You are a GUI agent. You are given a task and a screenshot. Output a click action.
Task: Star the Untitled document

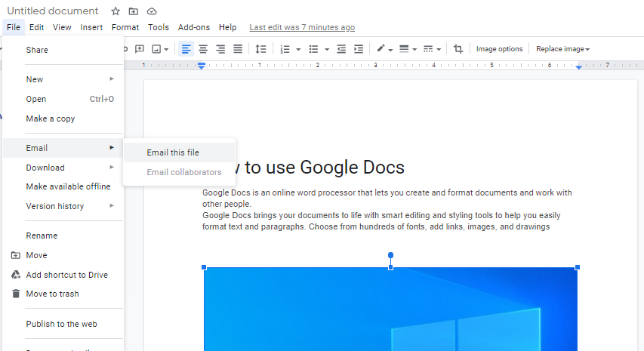tap(116, 11)
